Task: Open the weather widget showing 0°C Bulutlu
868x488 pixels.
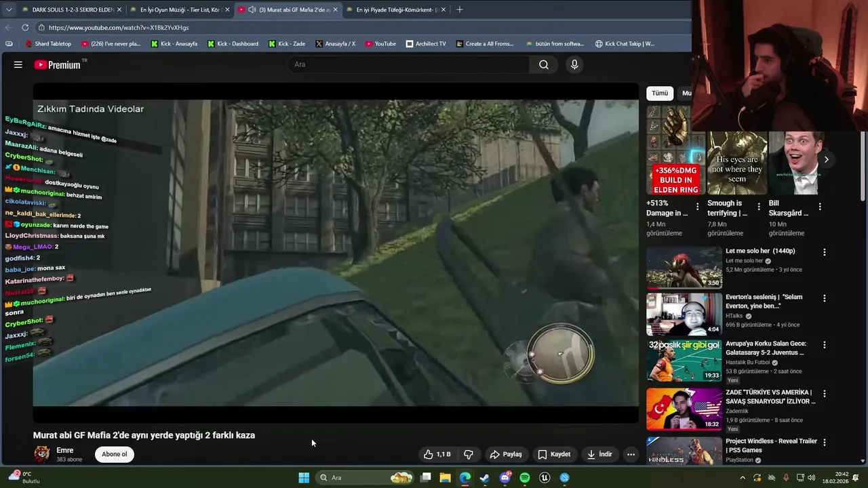Action: pyautogui.click(x=24, y=477)
